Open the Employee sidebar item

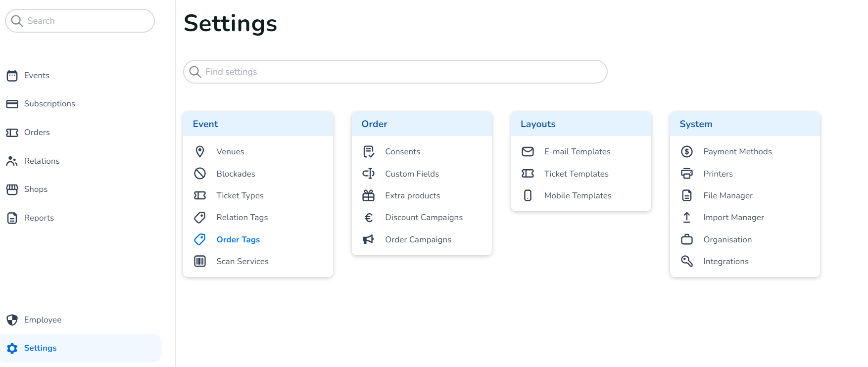(x=43, y=320)
